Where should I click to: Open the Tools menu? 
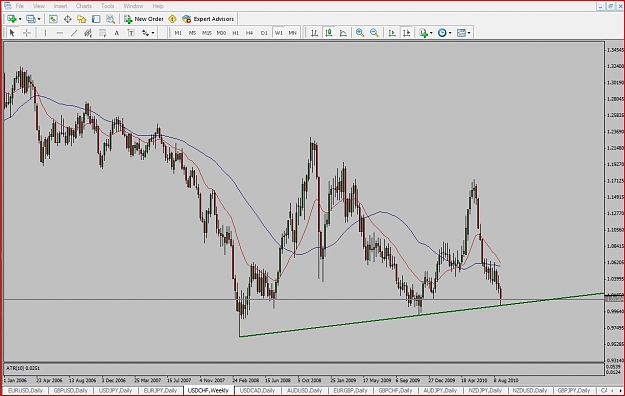(108, 6)
